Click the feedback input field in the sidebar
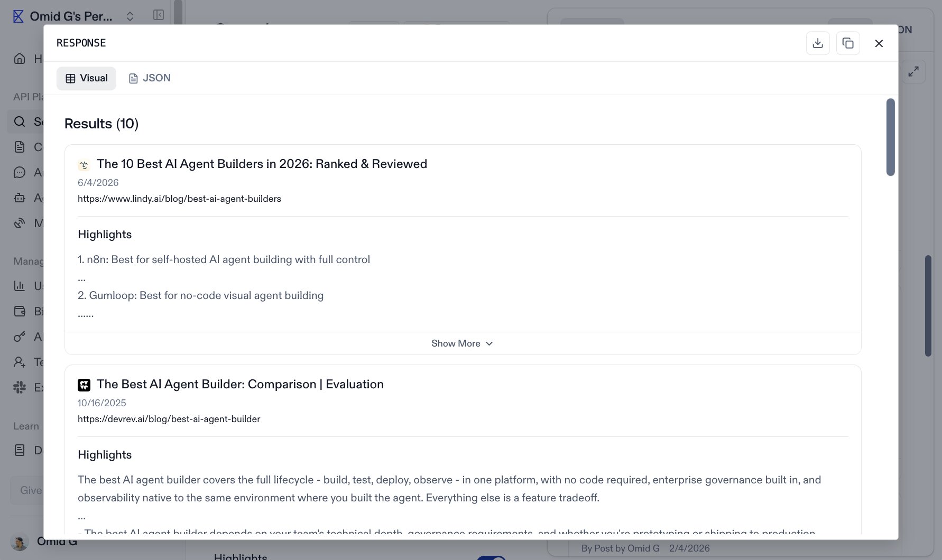This screenshot has height=560, width=942. [x=27, y=490]
